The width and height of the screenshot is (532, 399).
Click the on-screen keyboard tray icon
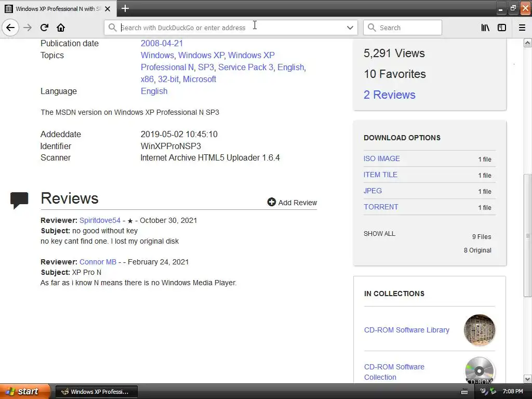click(464, 392)
